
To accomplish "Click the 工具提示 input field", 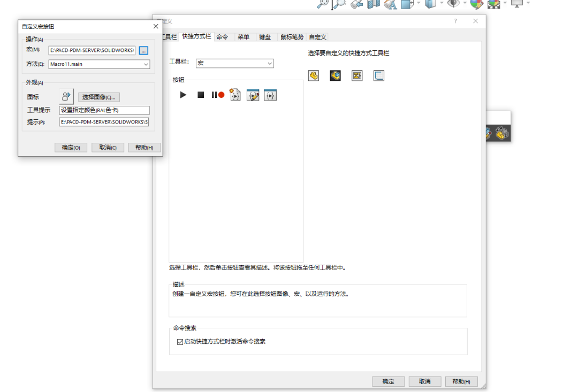I will [x=103, y=110].
